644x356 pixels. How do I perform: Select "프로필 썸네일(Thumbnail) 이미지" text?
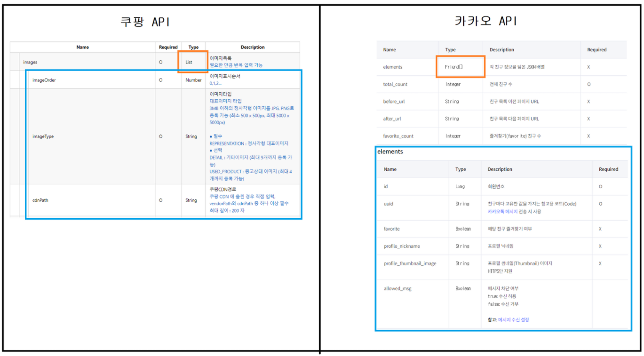click(x=520, y=263)
